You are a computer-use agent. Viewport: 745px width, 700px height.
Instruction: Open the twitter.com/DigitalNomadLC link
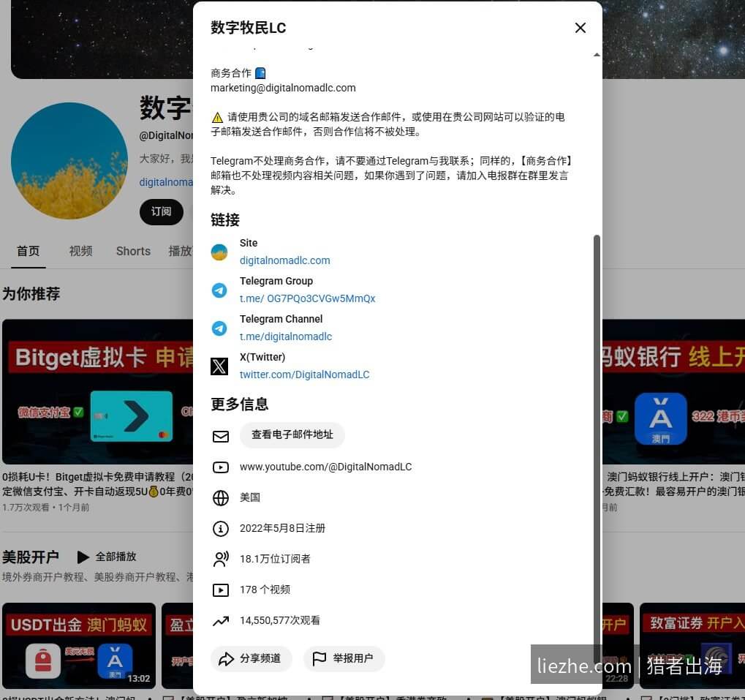click(x=304, y=375)
